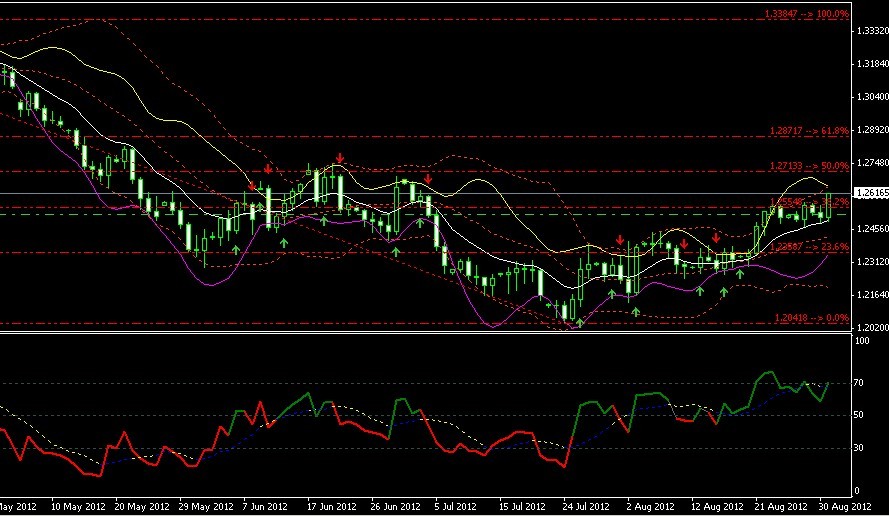
Task: Click the 20 May 2012 date label
Action: 142,507
